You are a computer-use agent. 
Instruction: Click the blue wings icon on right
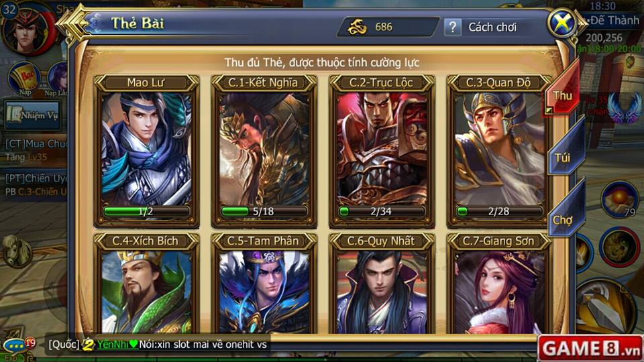pyautogui.click(x=625, y=107)
